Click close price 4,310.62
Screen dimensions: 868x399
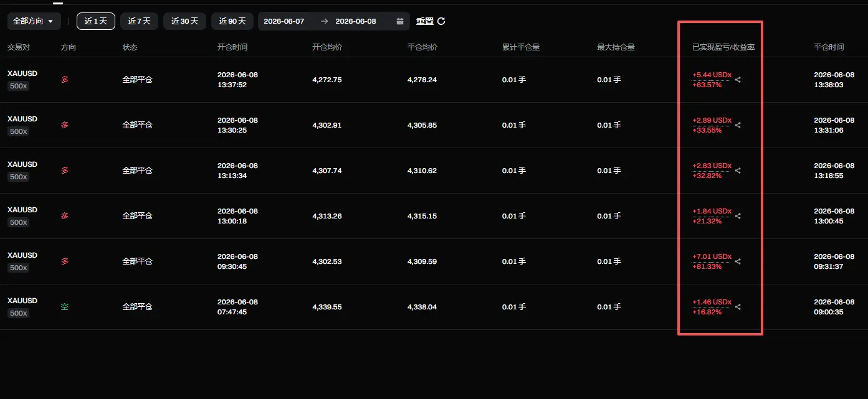click(422, 171)
